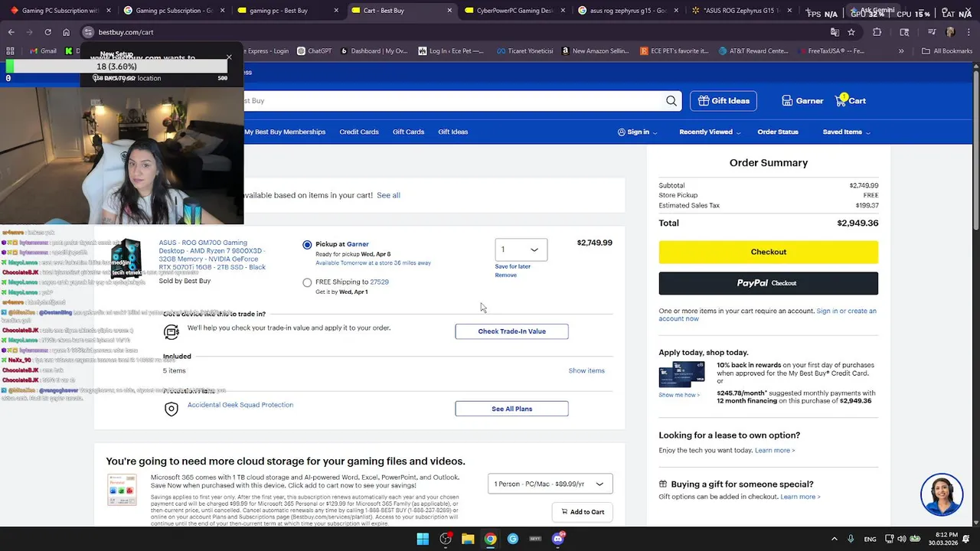Bookmark page with star icon
980x551 pixels.
pos(851,32)
